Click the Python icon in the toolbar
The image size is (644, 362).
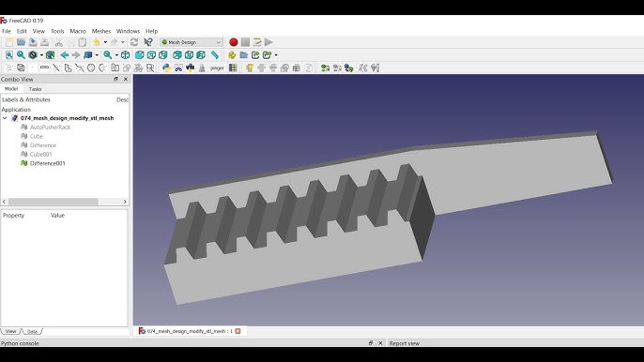[x=166, y=68]
